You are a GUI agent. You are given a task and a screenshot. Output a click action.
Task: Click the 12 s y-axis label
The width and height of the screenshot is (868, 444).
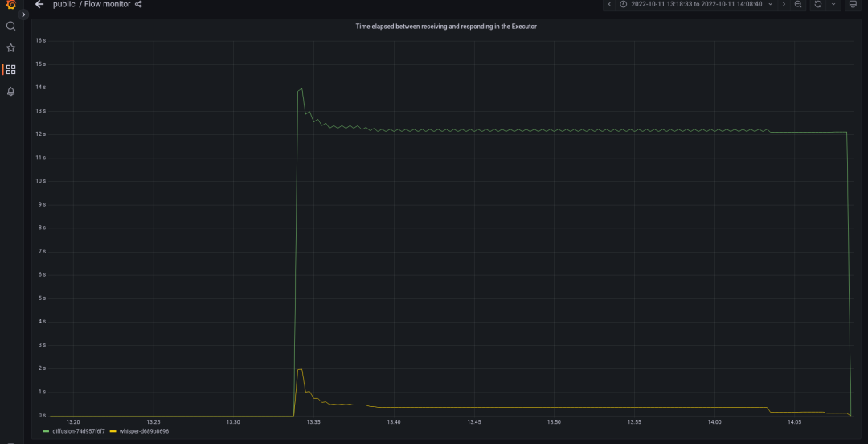(x=40, y=134)
